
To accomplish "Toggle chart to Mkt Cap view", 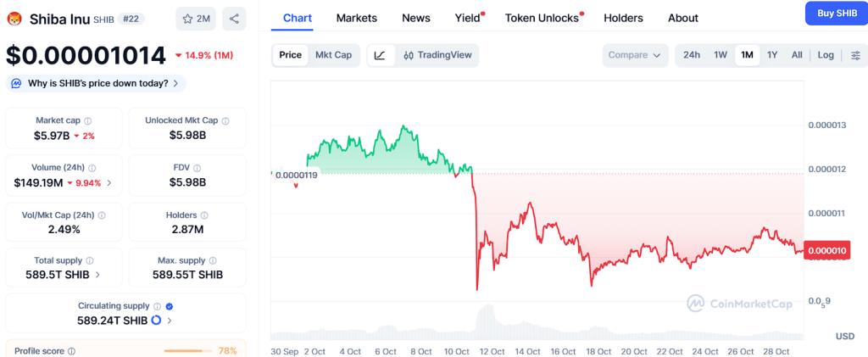I will coord(333,55).
